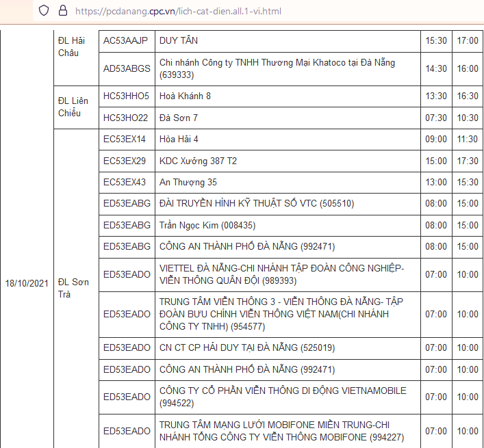
Task: Click station code HC53HHO5
Action: pyautogui.click(x=126, y=96)
